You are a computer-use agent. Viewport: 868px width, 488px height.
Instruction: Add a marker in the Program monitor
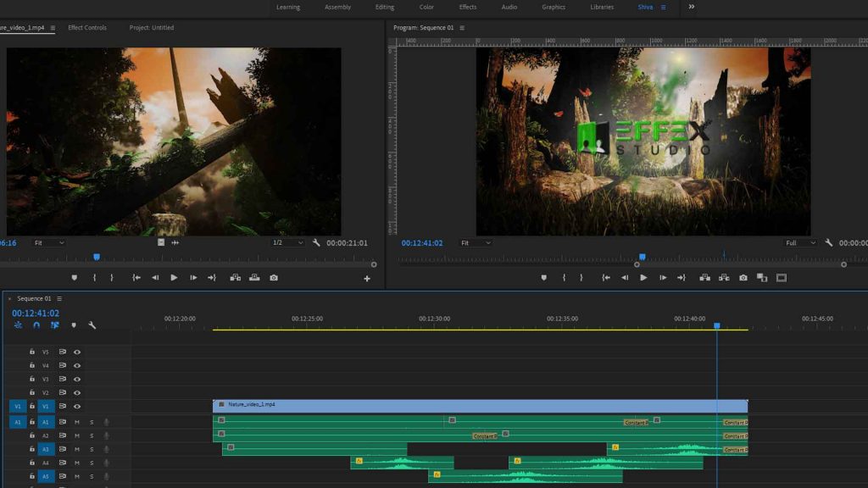543,278
